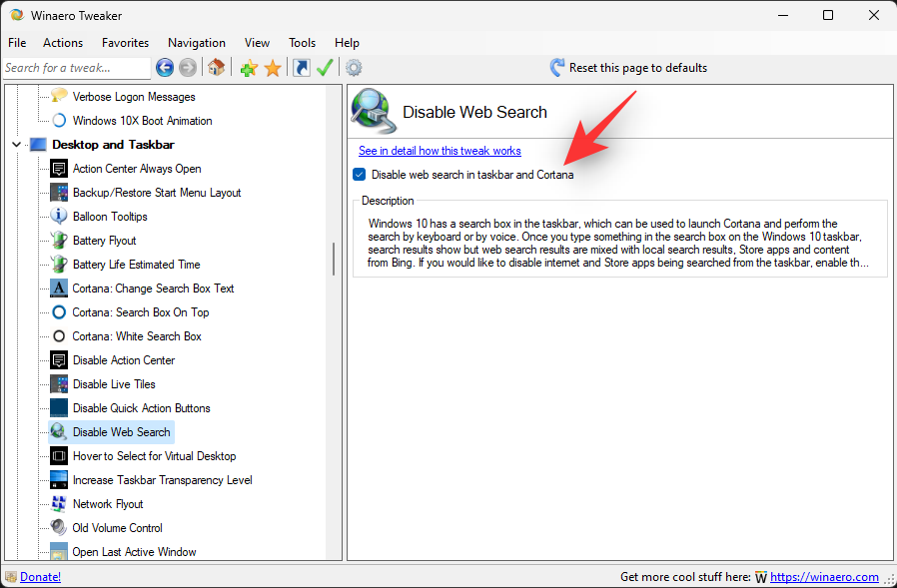The width and height of the screenshot is (897, 588).
Task: Select Cortana: White Search Box tweak
Action: pyautogui.click(x=136, y=335)
